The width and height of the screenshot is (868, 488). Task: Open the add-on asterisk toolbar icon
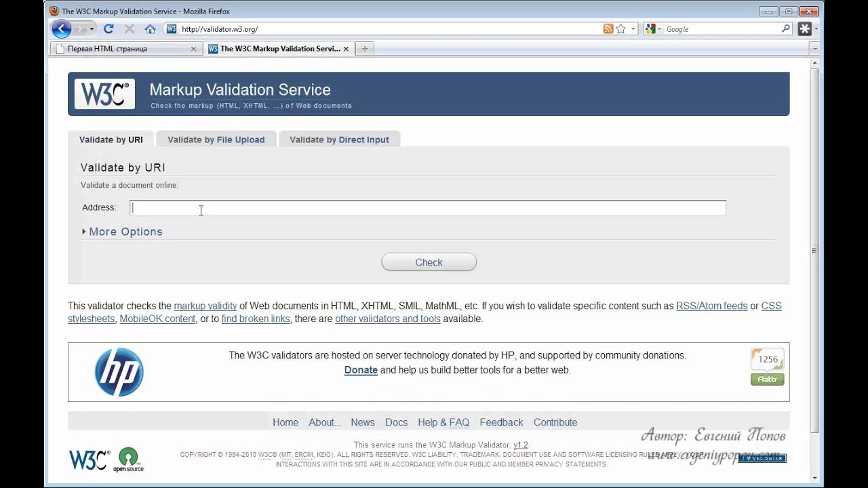pos(805,29)
